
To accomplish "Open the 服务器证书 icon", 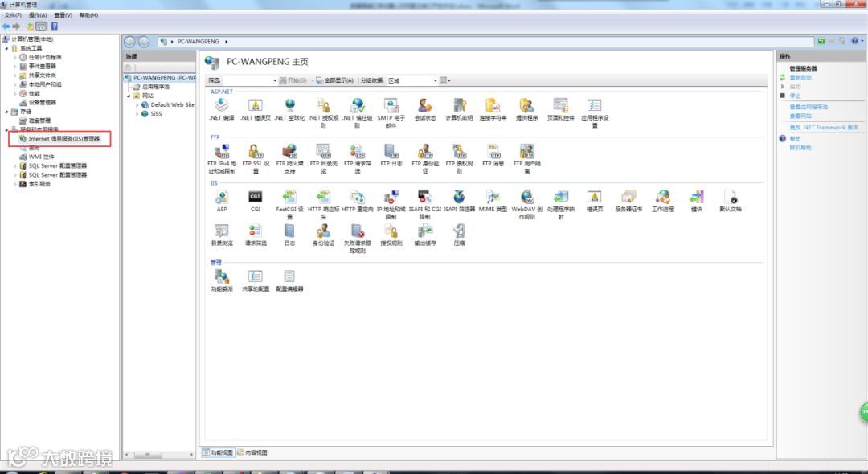I will 628,197.
